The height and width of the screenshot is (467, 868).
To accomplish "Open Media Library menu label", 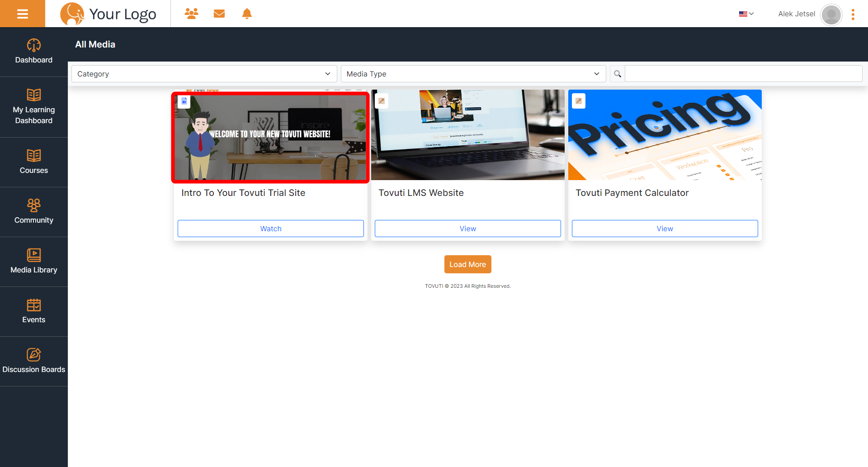I will (x=34, y=270).
